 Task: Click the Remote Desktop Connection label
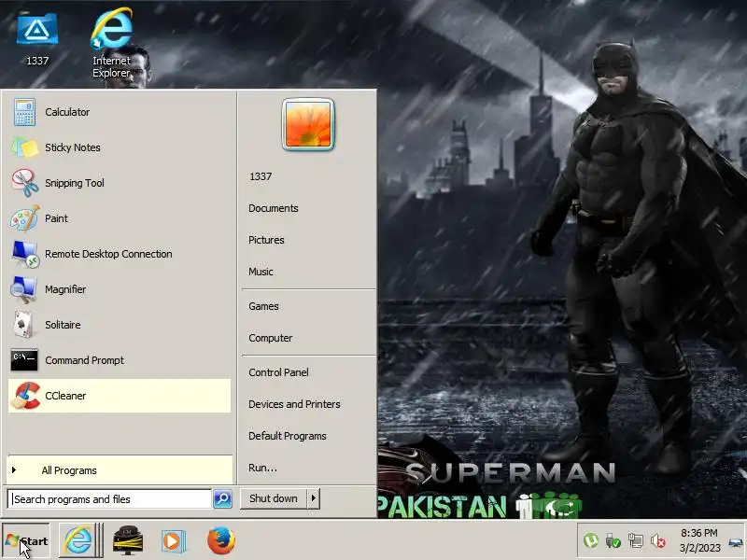click(x=108, y=254)
